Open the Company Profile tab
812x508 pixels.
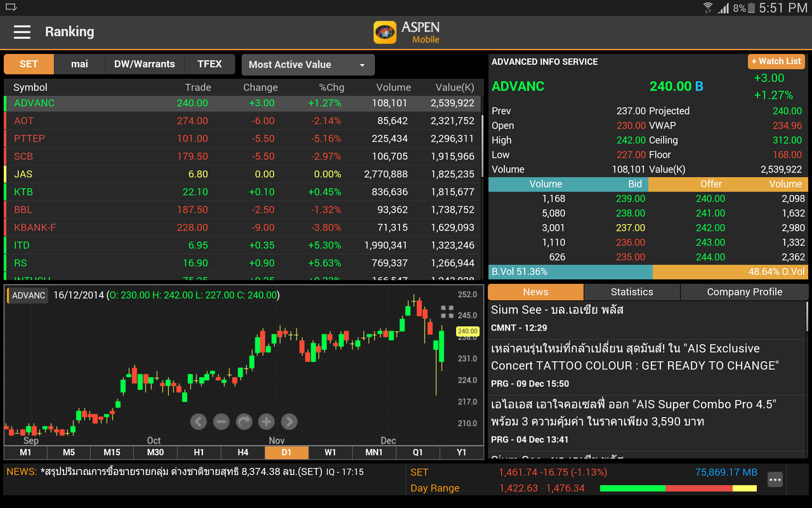[x=745, y=292]
